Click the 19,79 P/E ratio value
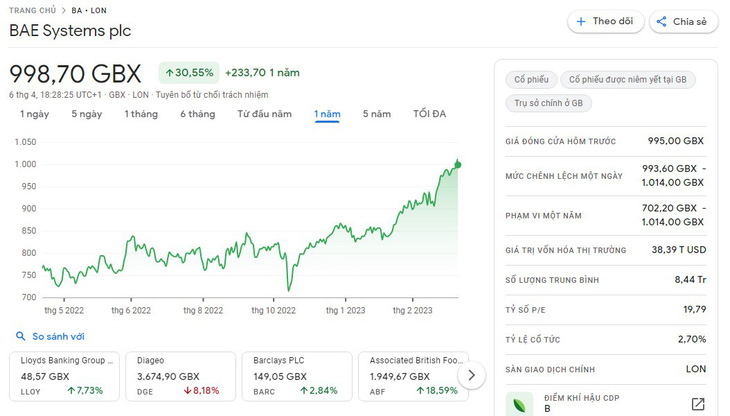The width and height of the screenshot is (730, 416). tap(695, 309)
